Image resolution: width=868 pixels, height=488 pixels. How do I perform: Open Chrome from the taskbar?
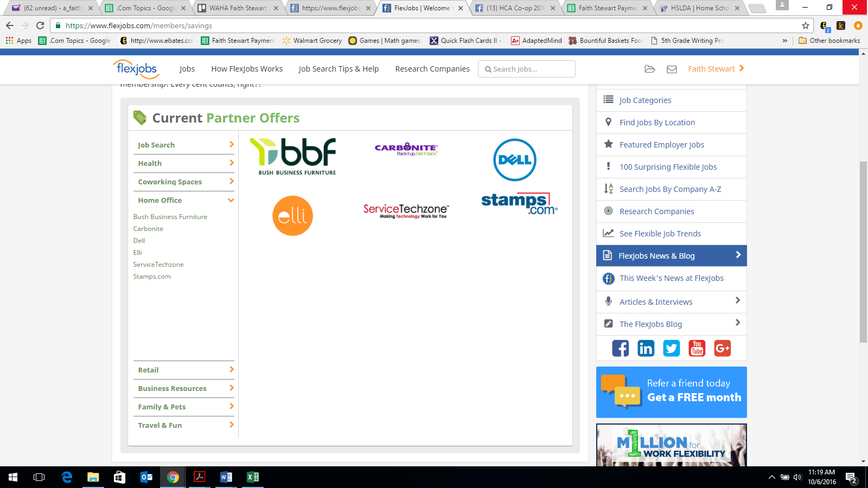(x=173, y=477)
